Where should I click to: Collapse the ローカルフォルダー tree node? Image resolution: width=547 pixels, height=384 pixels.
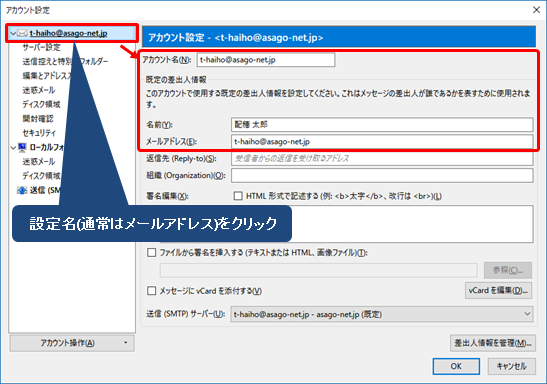click(13, 148)
